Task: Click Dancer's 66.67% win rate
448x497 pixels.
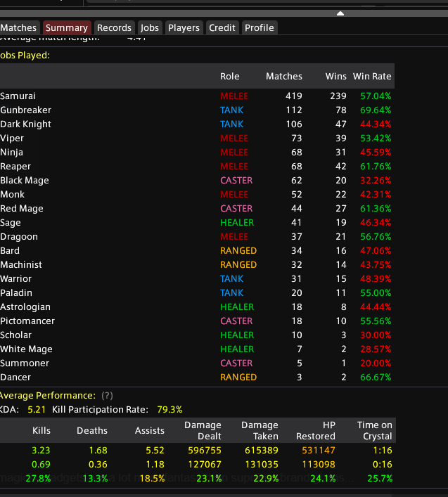Action: point(376,377)
